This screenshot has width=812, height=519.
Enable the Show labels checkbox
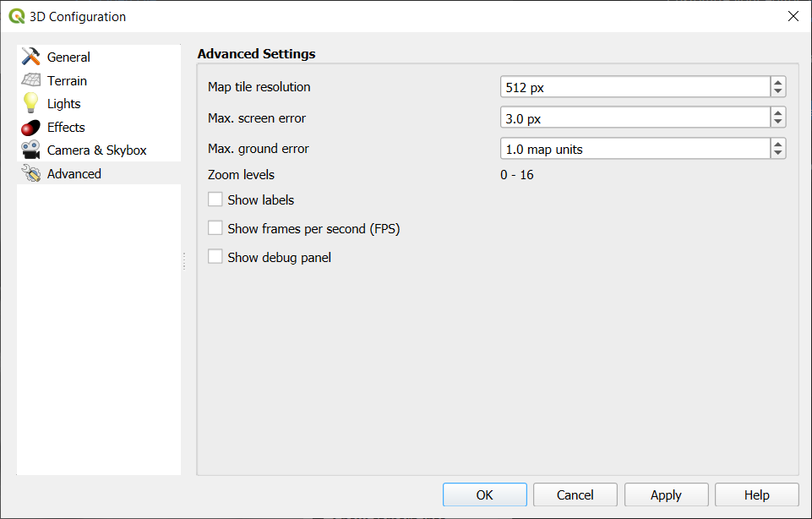coord(215,199)
